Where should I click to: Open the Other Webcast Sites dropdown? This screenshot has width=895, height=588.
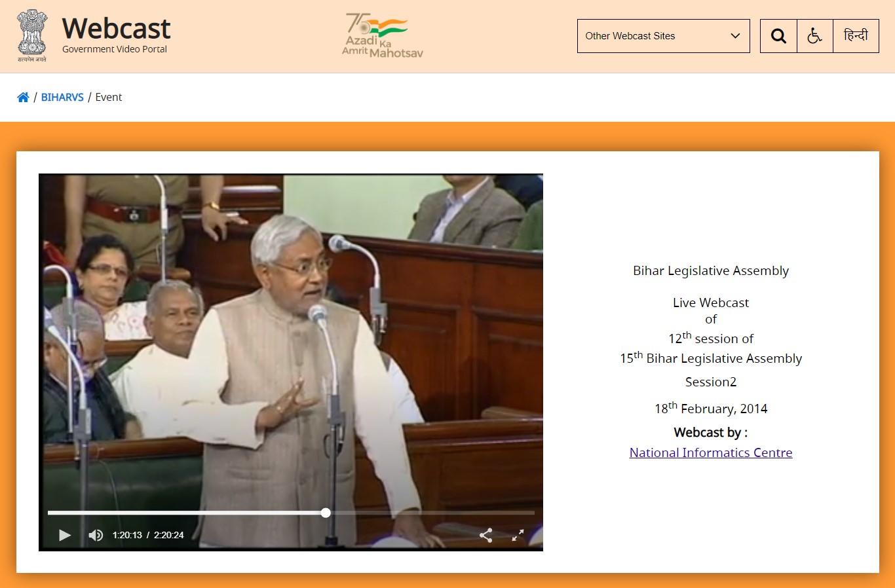(655, 36)
